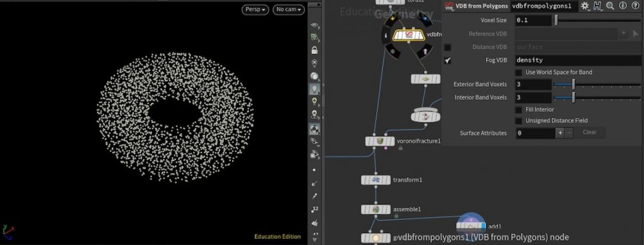
Task: Open the No cam camera dropdown
Action: click(x=289, y=9)
